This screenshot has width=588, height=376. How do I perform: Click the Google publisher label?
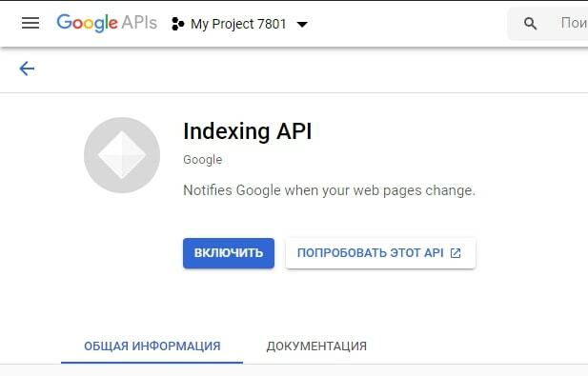[x=202, y=160]
